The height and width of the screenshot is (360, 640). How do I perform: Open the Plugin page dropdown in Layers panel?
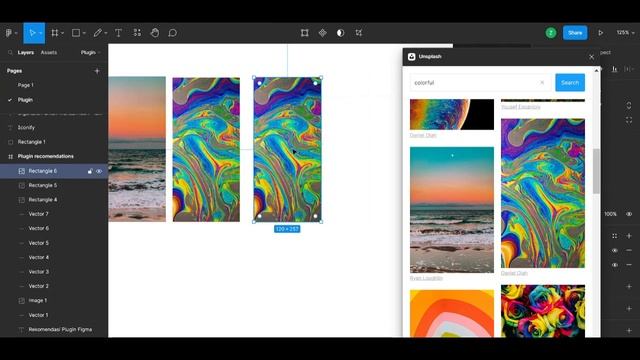(90, 53)
